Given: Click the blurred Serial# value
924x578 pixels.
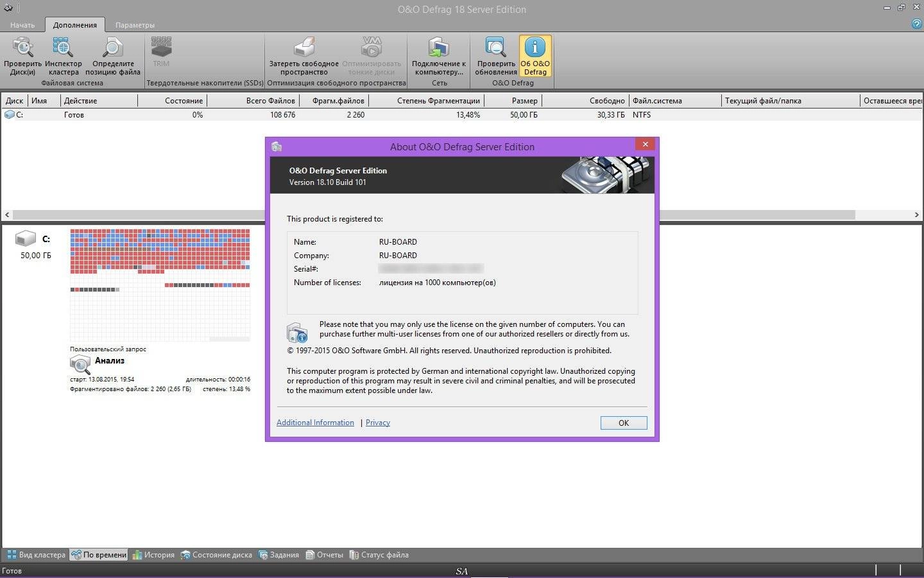Looking at the screenshot, I should 431,268.
